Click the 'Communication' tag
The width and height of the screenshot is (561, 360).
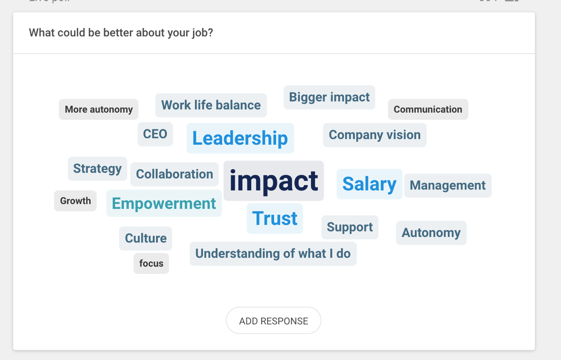coord(428,109)
